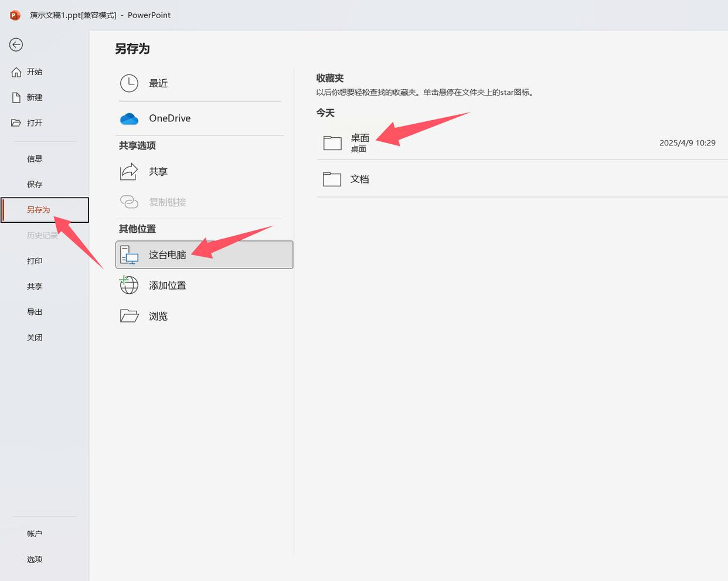728x581 pixels.
Task: Click the 文档 folder icon
Action: point(332,179)
